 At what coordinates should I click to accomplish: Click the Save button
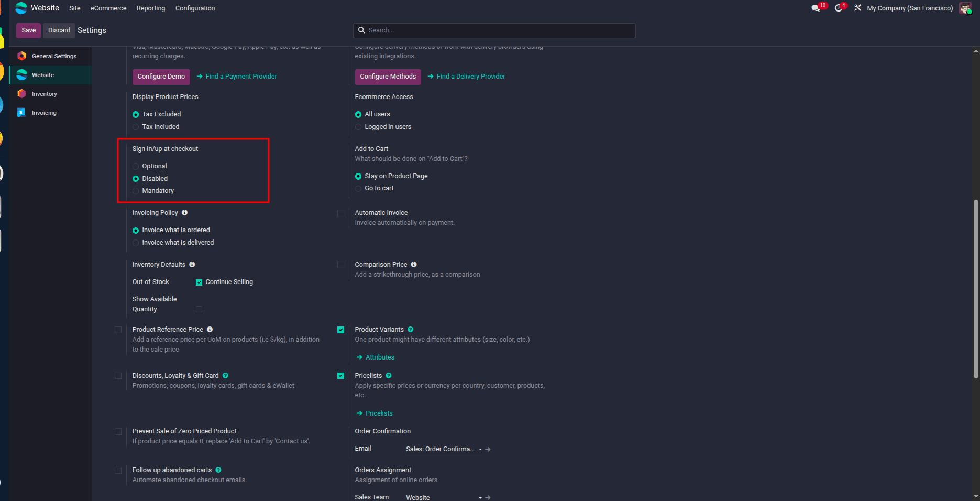[x=29, y=30]
